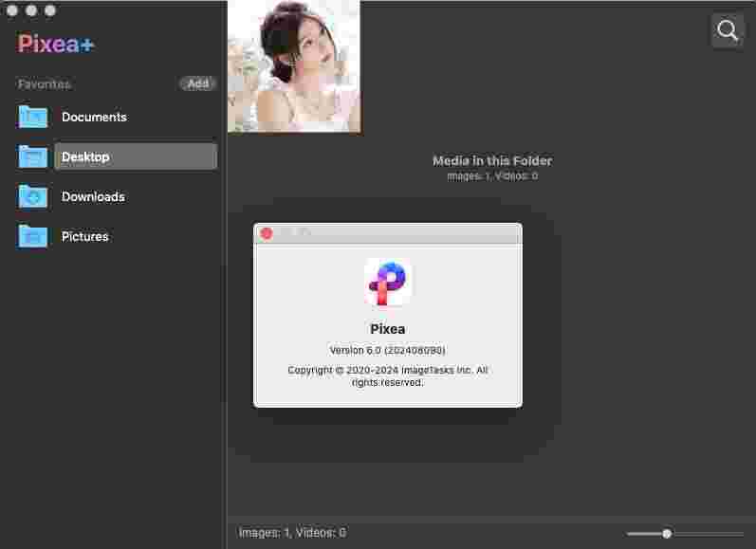The image size is (756, 549).
Task: Close the About Pixea dialog
Action: [x=267, y=234]
